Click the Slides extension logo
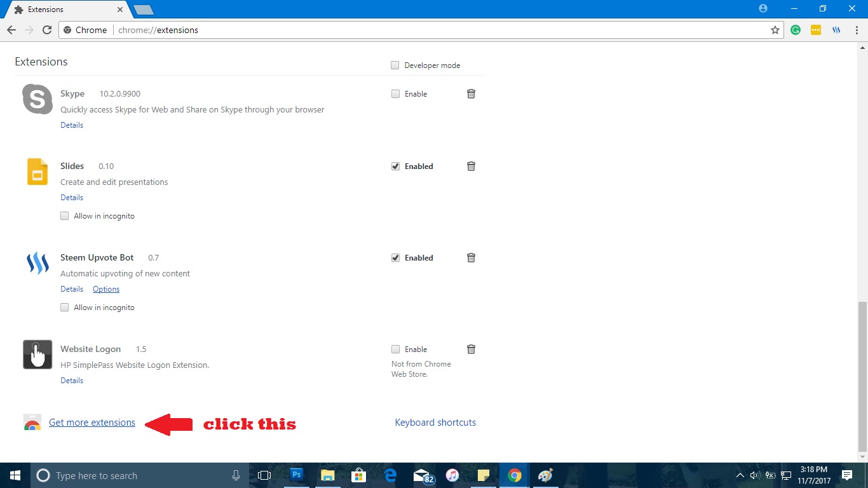 click(x=37, y=172)
